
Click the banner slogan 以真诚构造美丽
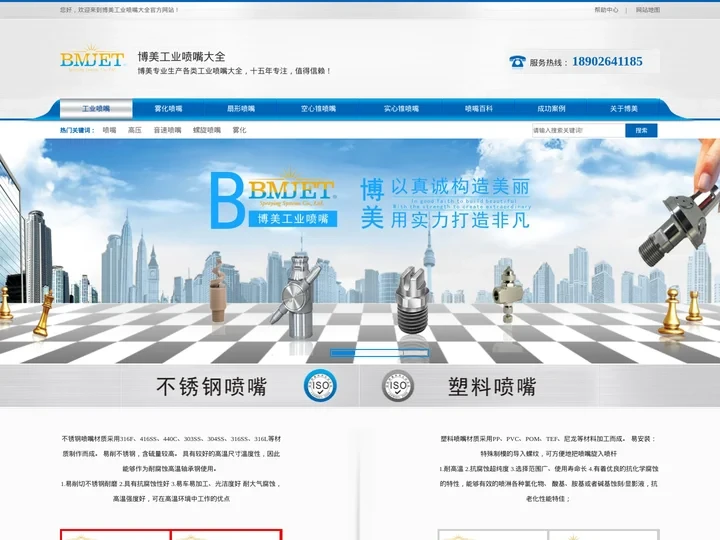(461, 187)
